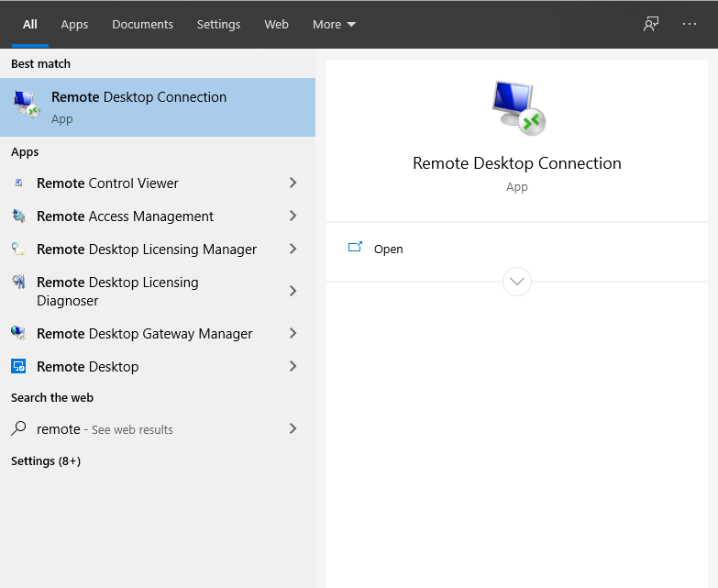Select the 'remote - See web results' entry
The width and height of the screenshot is (718, 588).
tap(105, 429)
